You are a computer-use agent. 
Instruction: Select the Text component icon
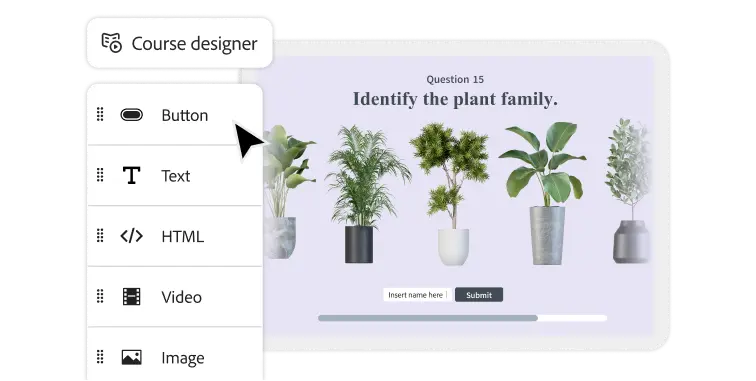tap(131, 176)
